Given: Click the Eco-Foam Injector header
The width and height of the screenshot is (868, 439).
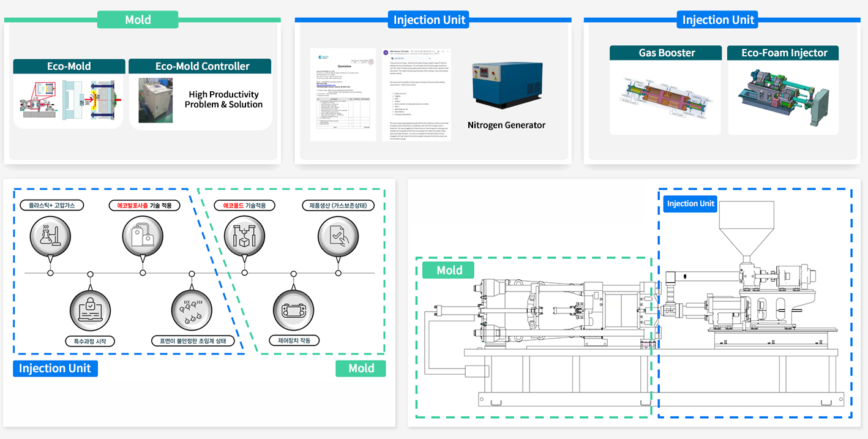Looking at the screenshot, I should [782, 53].
